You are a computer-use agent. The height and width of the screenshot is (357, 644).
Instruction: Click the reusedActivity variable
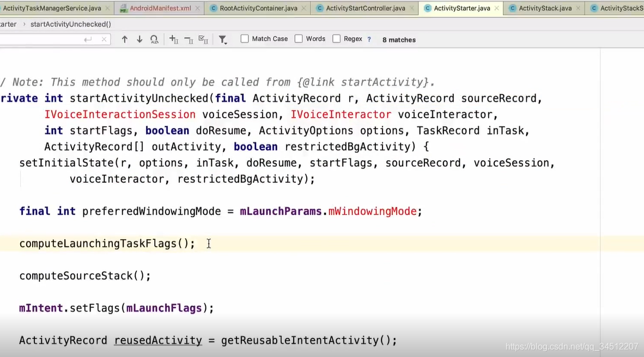[x=158, y=341]
